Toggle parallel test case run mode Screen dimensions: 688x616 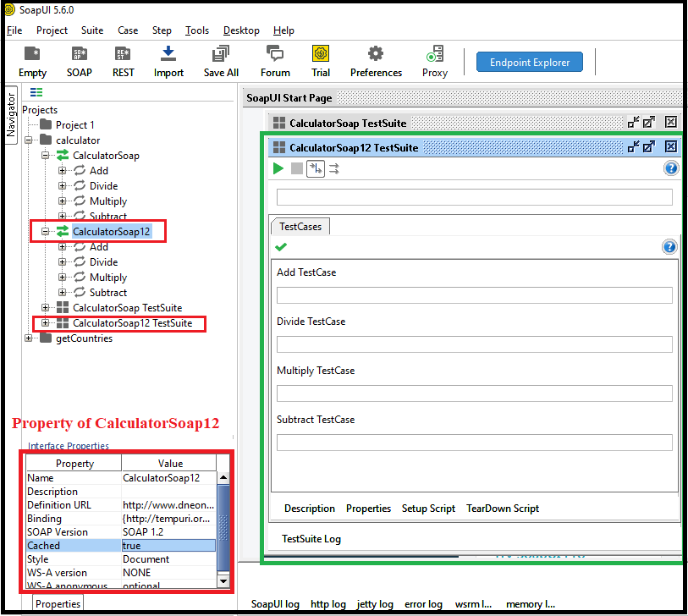(334, 168)
